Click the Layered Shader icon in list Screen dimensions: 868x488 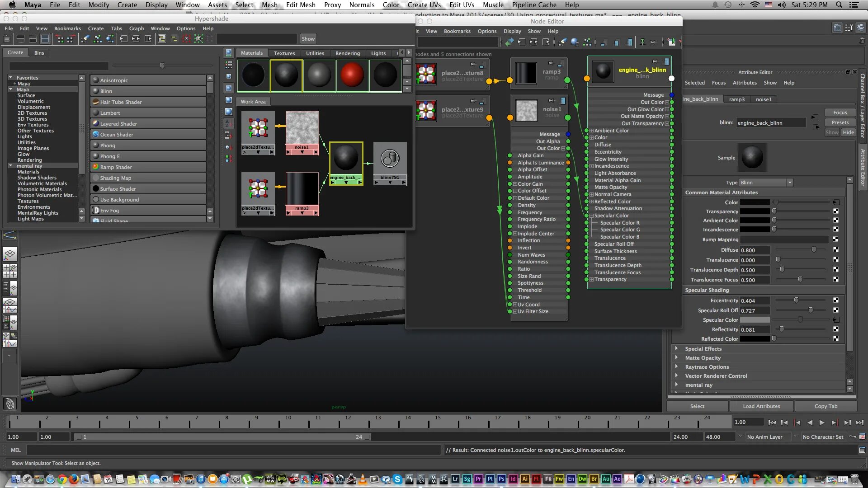(x=96, y=123)
